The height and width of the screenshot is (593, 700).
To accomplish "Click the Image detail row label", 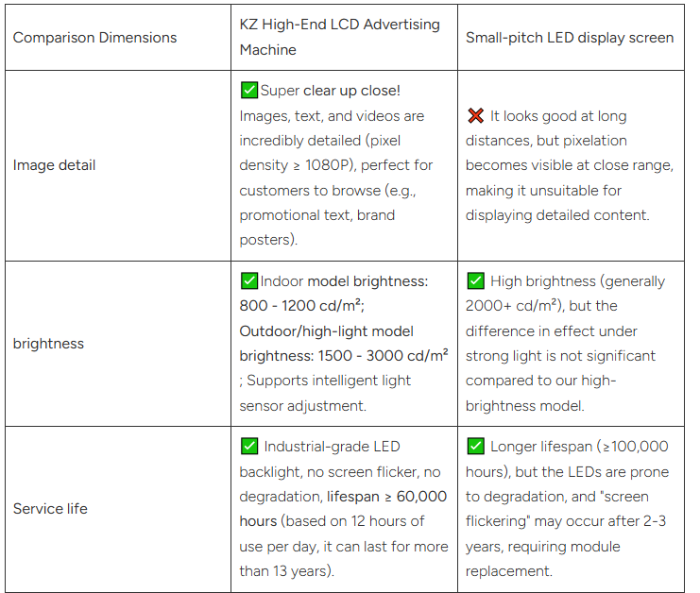I will pos(54,165).
